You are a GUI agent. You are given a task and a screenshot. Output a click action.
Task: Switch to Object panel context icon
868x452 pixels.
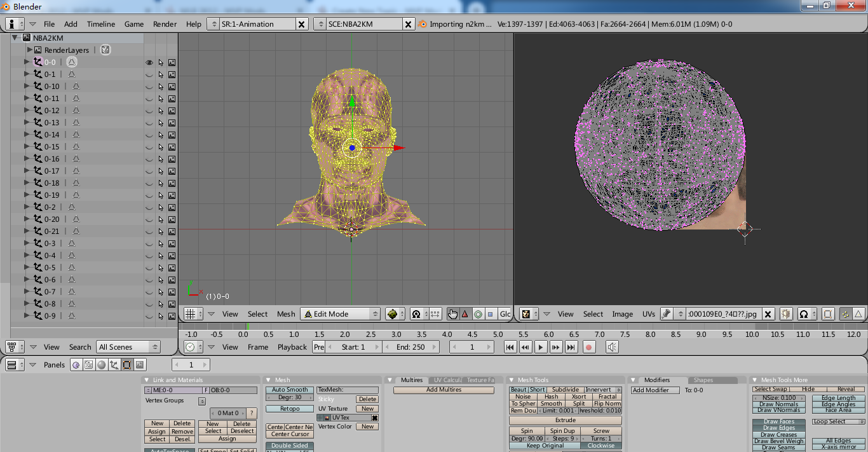[114, 365]
